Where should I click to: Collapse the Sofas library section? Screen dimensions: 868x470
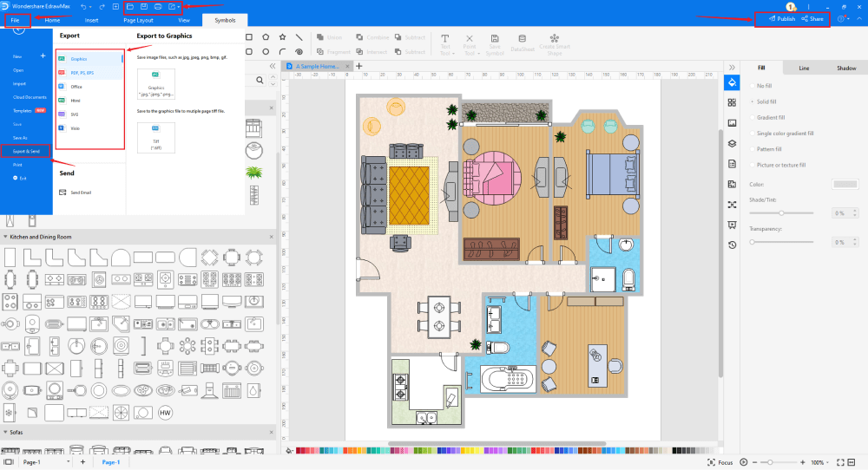coord(5,433)
